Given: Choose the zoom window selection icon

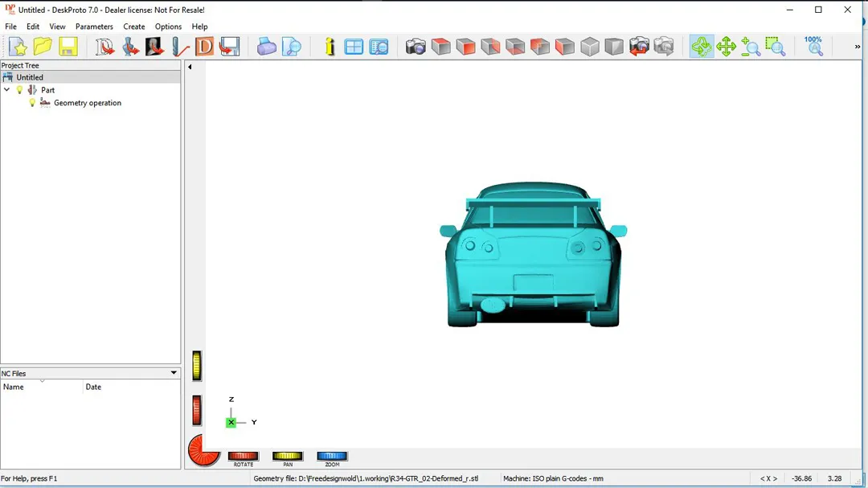Looking at the screenshot, I should [x=776, y=47].
